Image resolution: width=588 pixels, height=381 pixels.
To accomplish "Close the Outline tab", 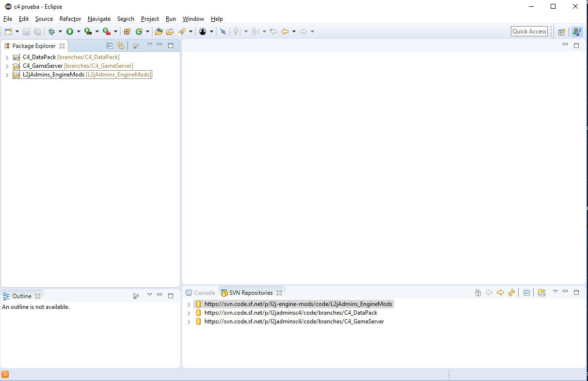I will (38, 296).
